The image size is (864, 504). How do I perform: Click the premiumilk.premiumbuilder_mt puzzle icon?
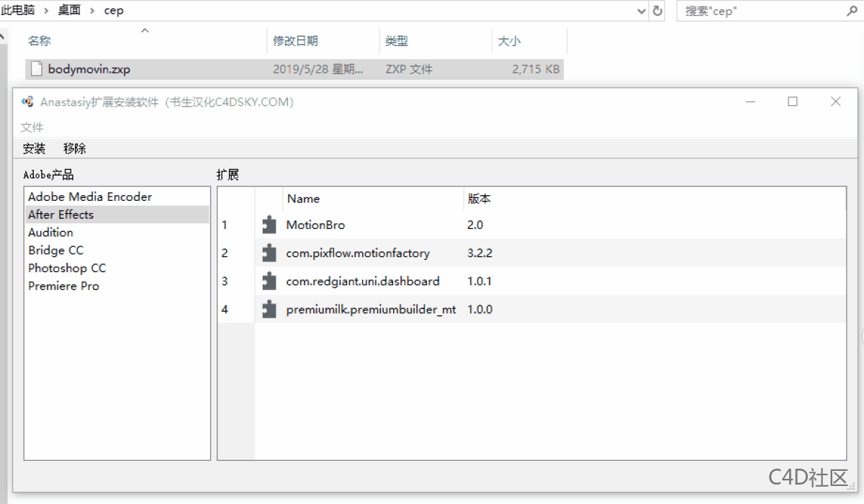(x=269, y=309)
